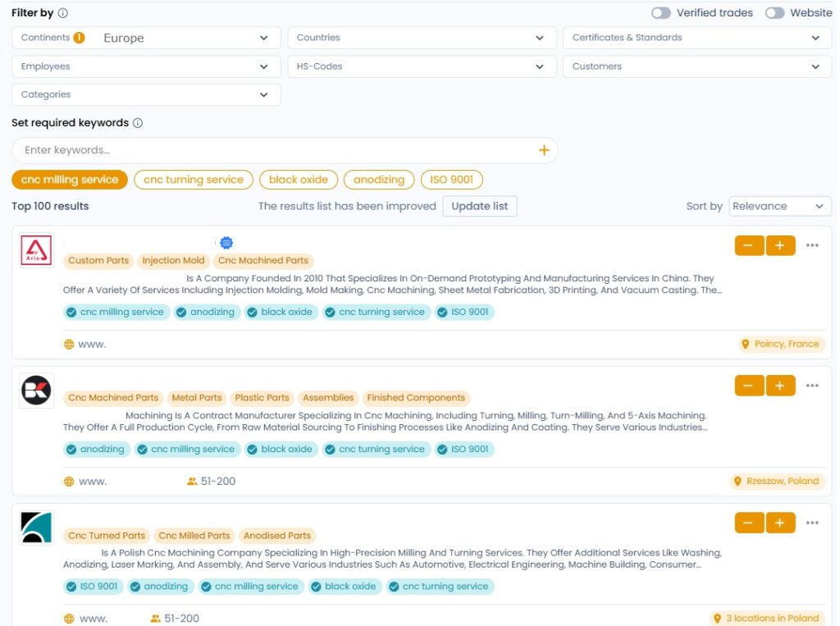Viewport: 840px width, 626px height.
Task: Click the info icon beside Set required keywords
Action: pos(138,123)
